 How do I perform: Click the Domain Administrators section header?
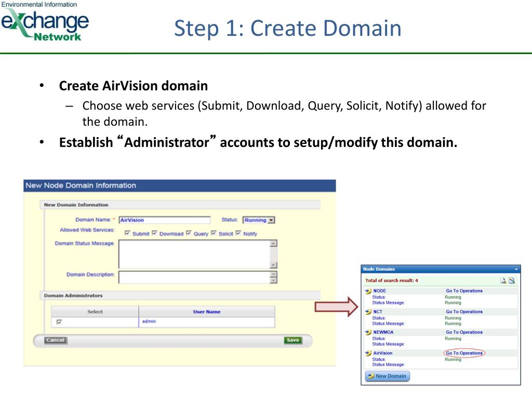point(180,296)
